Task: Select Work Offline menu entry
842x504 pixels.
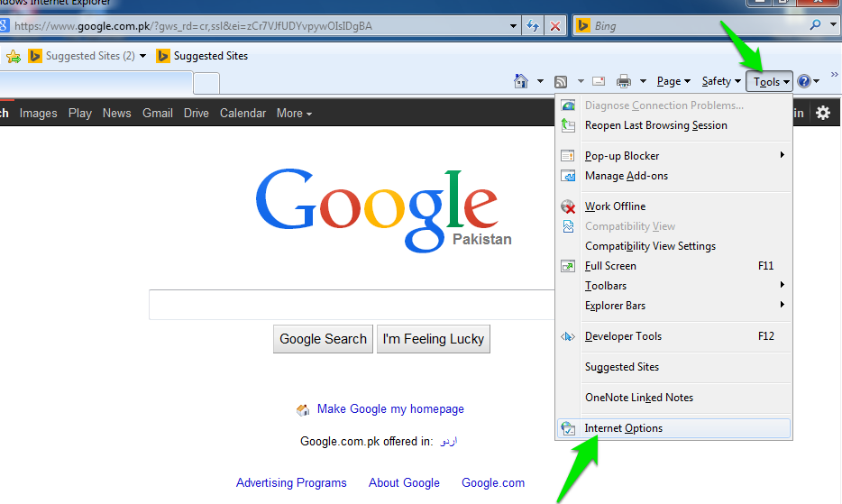Action: point(674,206)
